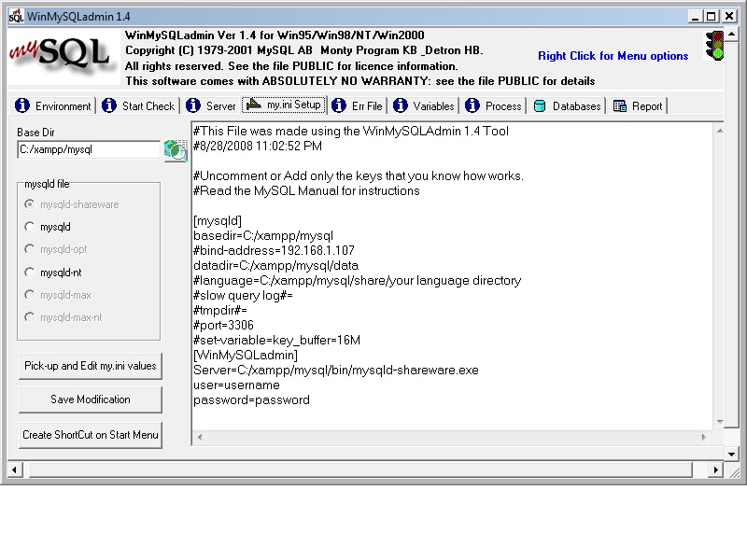
Task: Click the '#language=' path line
Action: 357,281
